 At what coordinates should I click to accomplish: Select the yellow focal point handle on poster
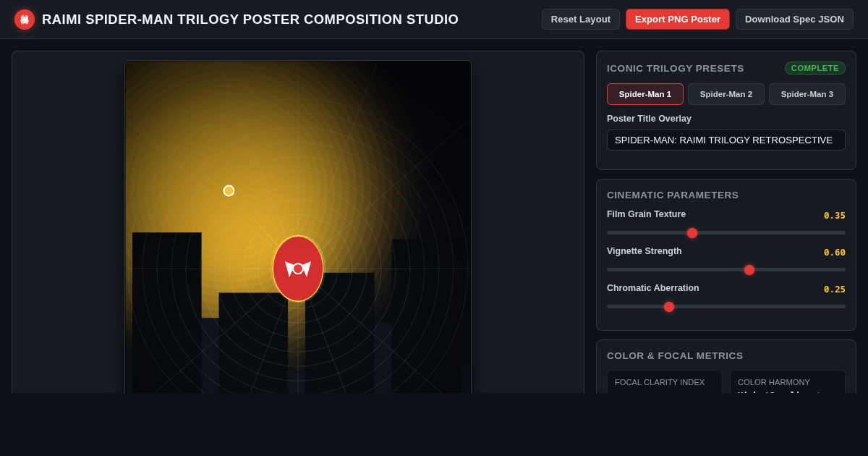click(x=229, y=190)
